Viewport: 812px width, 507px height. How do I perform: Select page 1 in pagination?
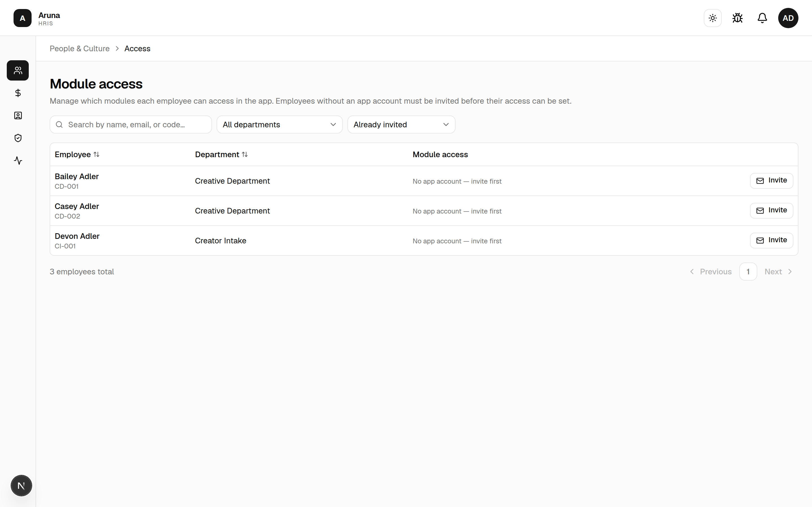pos(748,271)
